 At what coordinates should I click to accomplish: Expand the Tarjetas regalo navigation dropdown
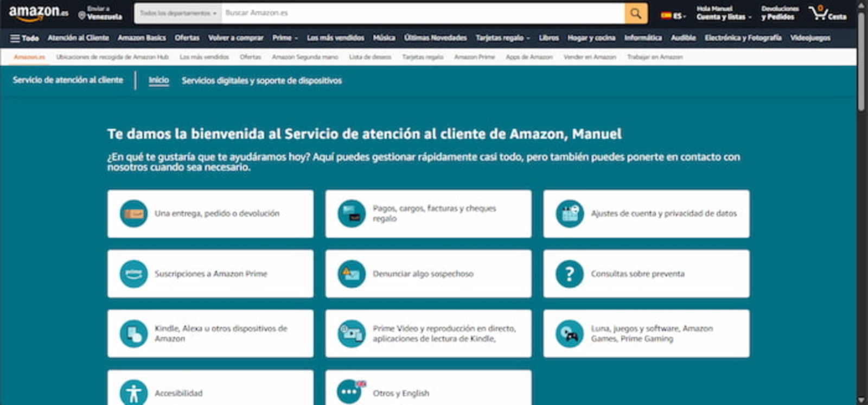(x=502, y=38)
